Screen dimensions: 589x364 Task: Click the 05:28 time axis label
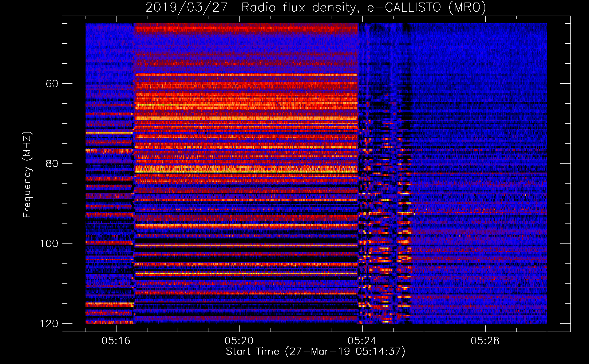pyautogui.click(x=485, y=341)
